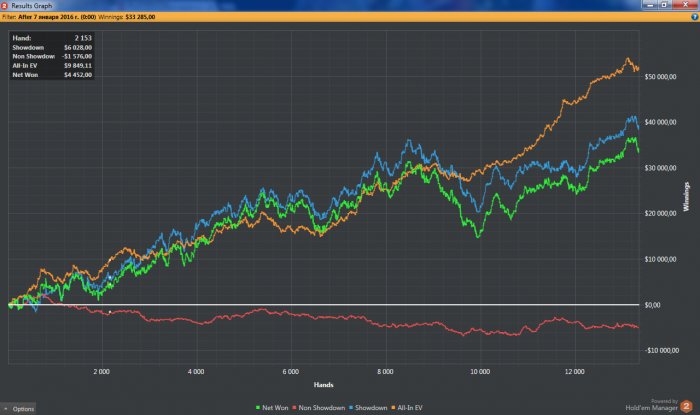Click the $50 000,00 axis label
This screenshot has height=415, width=700.
point(660,77)
